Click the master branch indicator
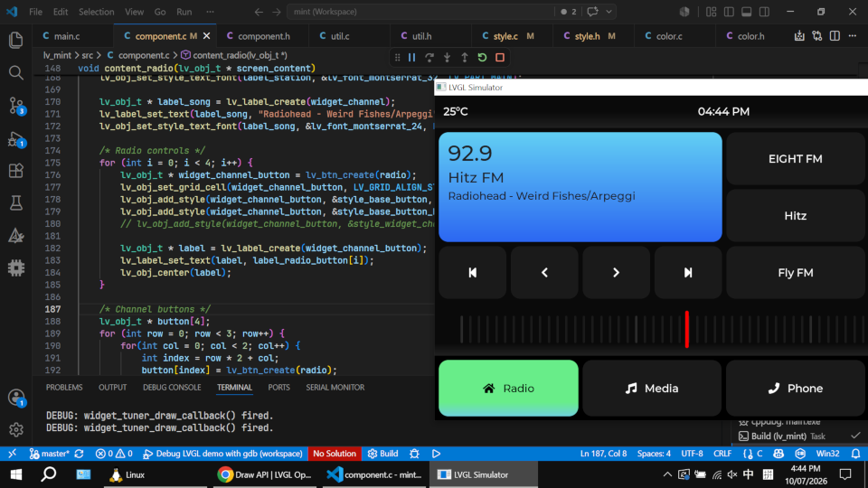Image resolution: width=868 pixels, height=488 pixels. tap(50, 454)
